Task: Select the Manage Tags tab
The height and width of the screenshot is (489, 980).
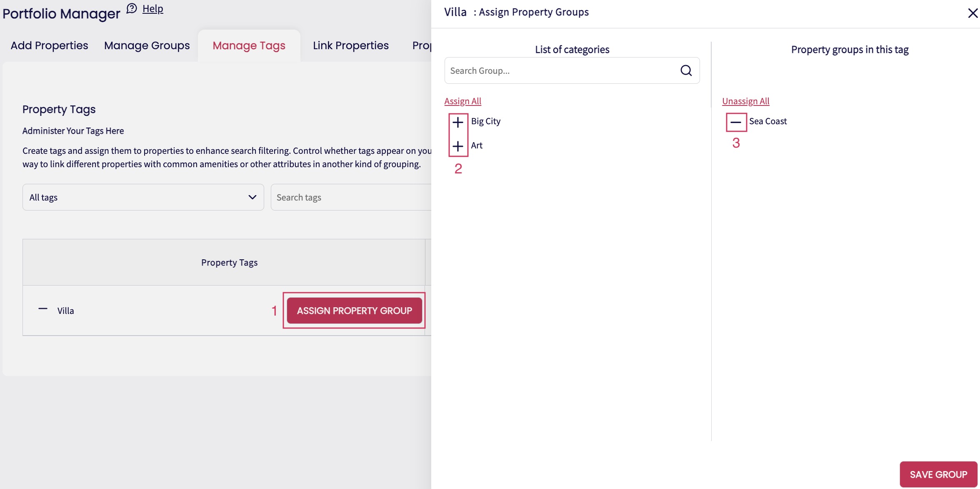Action: (249, 45)
